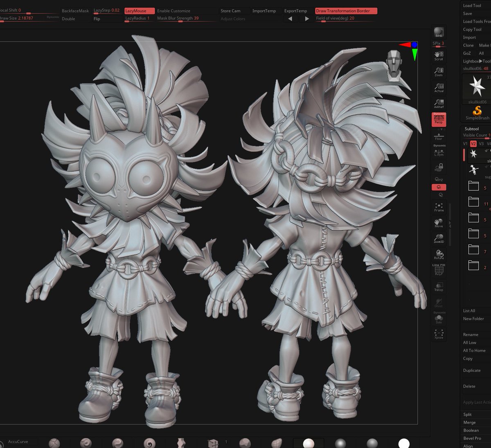
Task: Click the Mask Blur Strength slider
Action: tap(187, 19)
